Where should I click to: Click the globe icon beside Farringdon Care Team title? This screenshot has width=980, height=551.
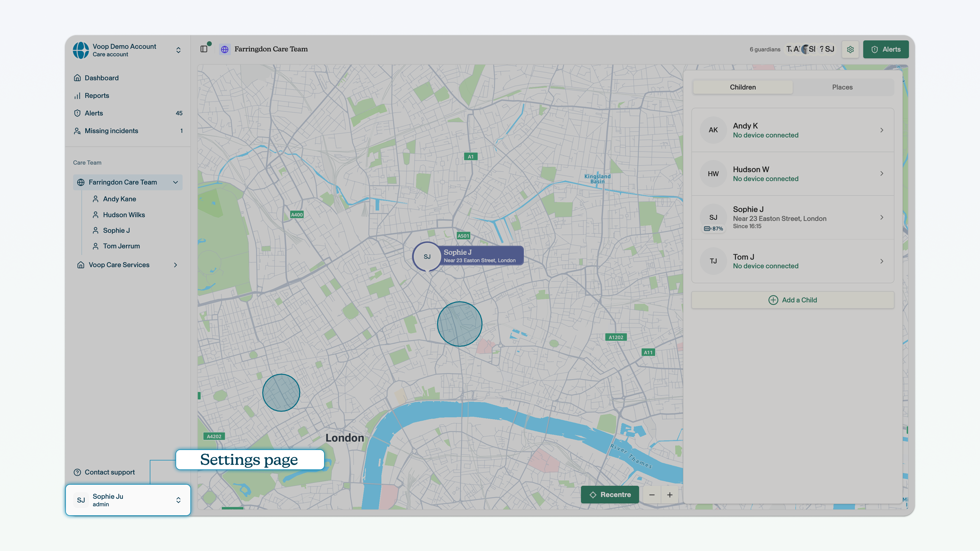point(225,49)
